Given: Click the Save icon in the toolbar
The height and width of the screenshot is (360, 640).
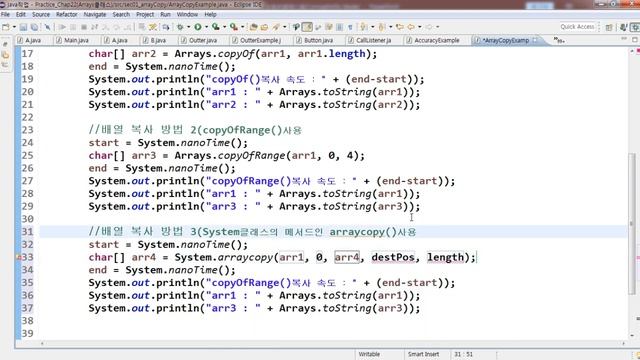Looking at the screenshot, I should coord(23,27).
